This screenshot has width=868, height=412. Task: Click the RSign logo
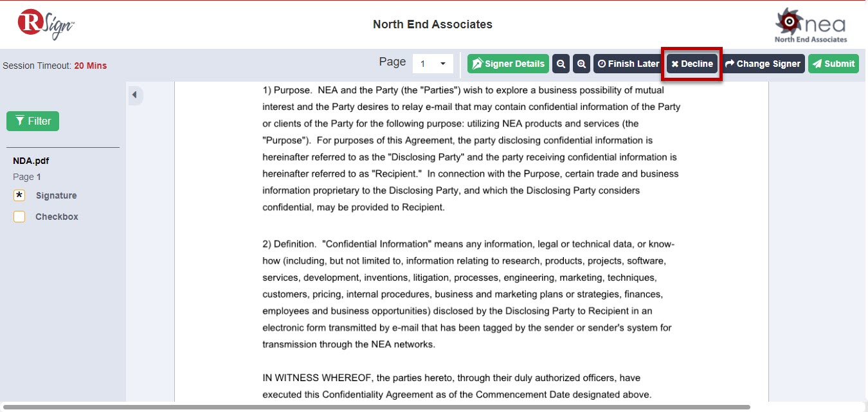(x=46, y=24)
